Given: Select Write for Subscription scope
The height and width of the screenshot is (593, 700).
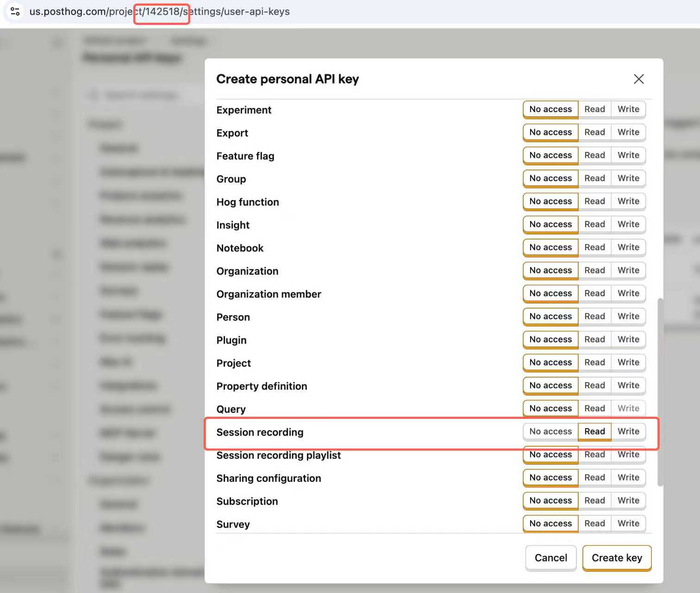Looking at the screenshot, I should [628, 500].
